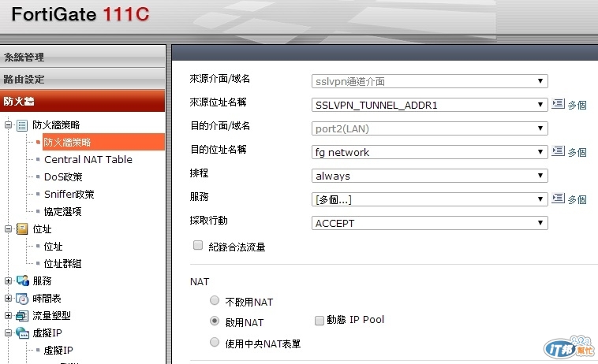Go to Central NAT Table
Screen dimensions: 598x364
click(x=88, y=159)
